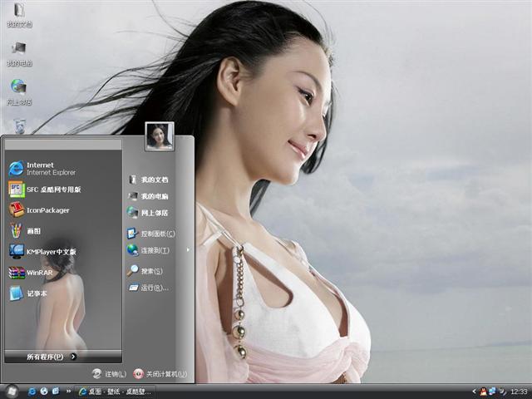The image size is (532, 399).
Task: Expand the 连接到 submenu arrow
Action: pos(188,250)
